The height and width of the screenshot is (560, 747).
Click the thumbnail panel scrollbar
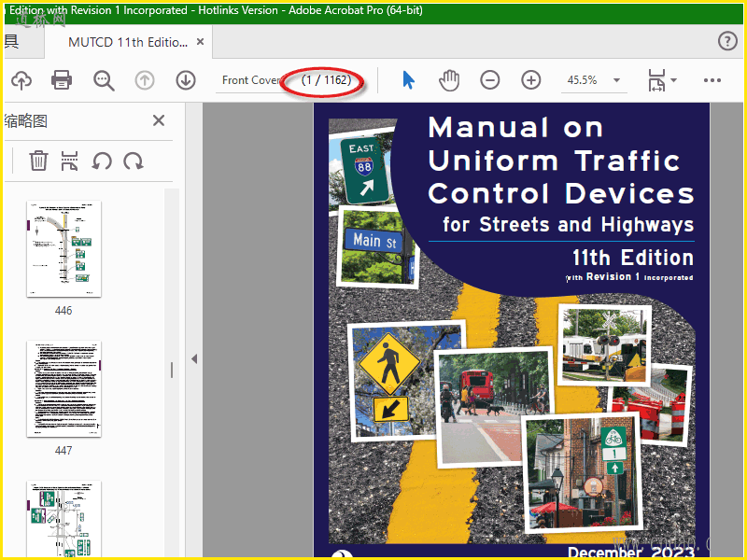tap(172, 370)
